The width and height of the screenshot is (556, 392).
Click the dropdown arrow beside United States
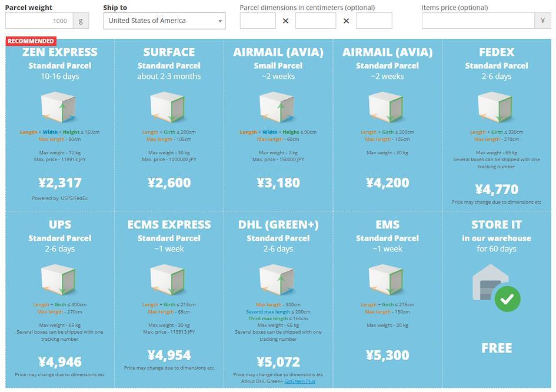(x=220, y=21)
